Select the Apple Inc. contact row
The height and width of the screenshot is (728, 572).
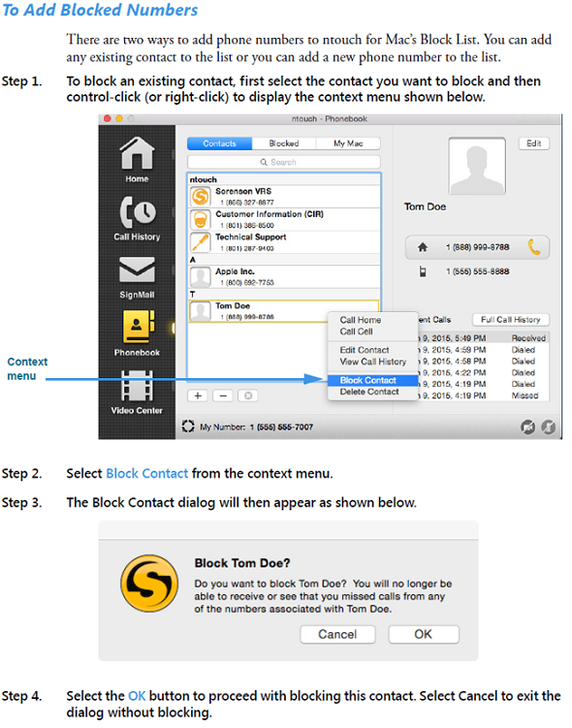[284, 277]
